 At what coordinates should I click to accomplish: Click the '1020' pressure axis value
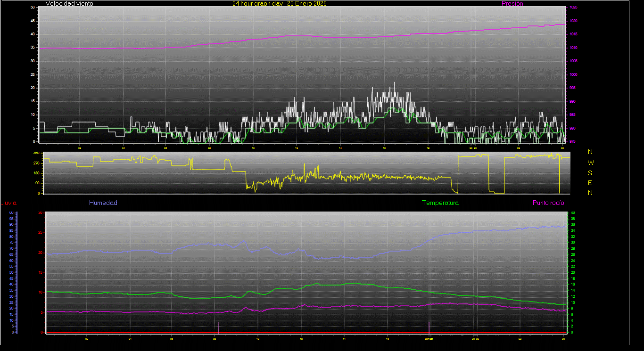(573, 21)
